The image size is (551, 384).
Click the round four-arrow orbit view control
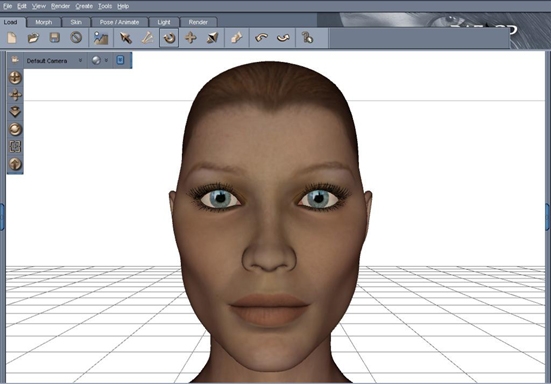click(x=15, y=78)
